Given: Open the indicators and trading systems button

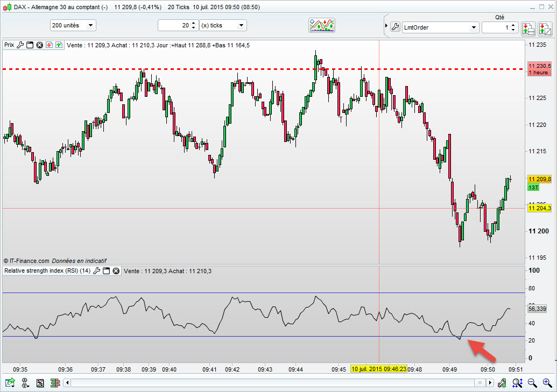Looking at the screenshot, I should (x=322, y=25).
